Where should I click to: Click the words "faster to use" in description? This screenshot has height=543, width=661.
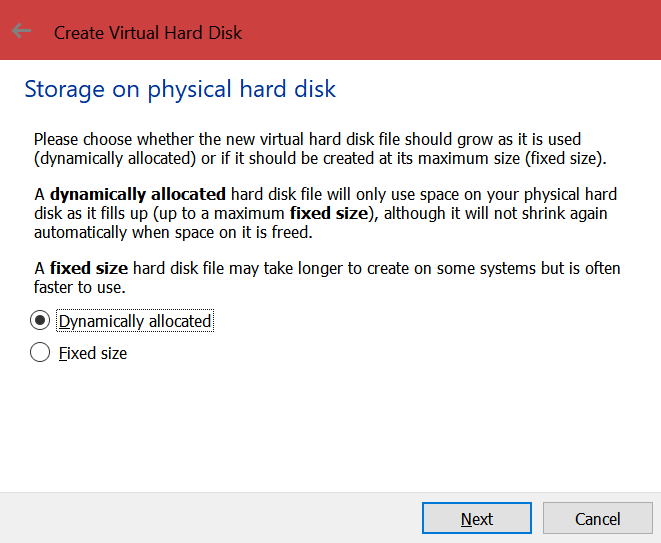pyautogui.click(x=80, y=288)
